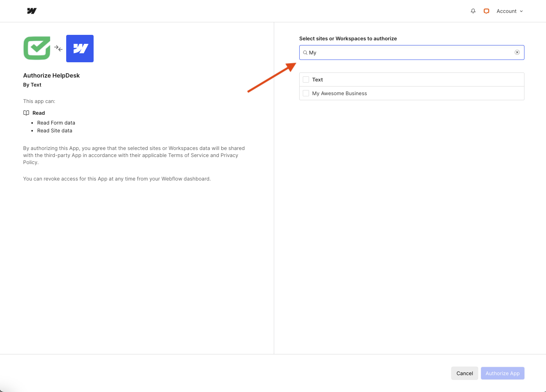Click the 'By Text' author line

point(32,85)
